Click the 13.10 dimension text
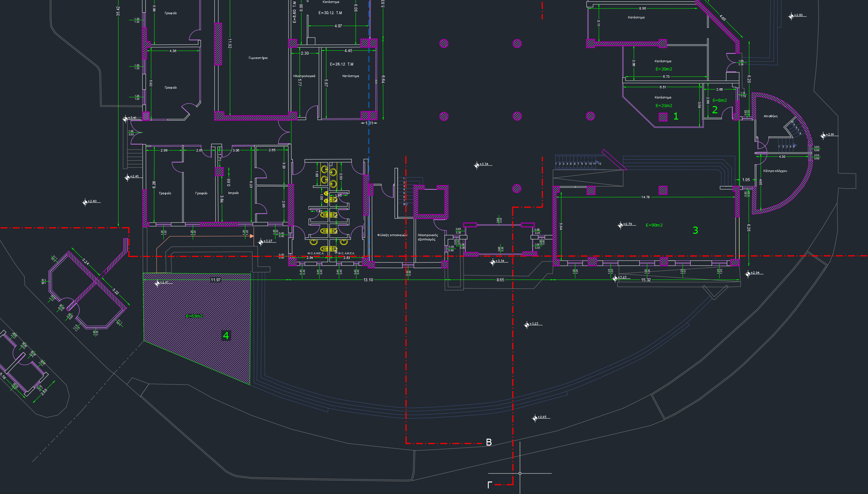Viewport: 868px width, 494px height. (x=368, y=280)
